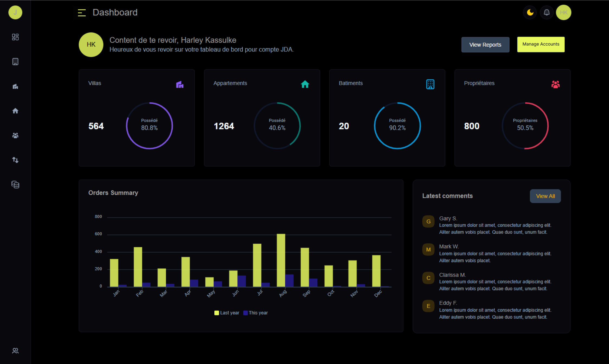Viewport: 609px width, 364px height.
Task: Click the transfers arrows icon in sidebar
Action: [x=15, y=160]
